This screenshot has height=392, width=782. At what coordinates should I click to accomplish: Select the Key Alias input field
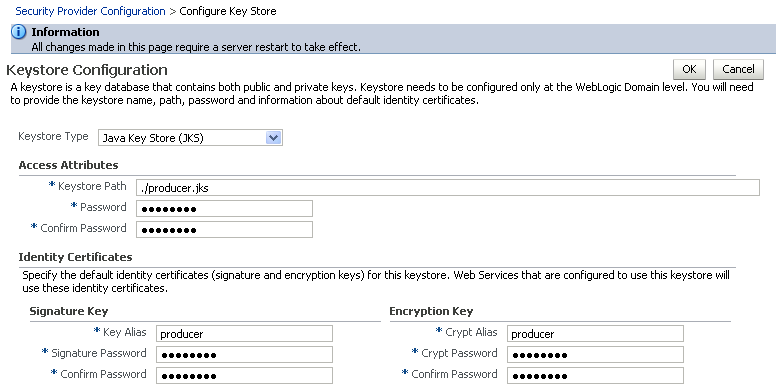[244, 334]
